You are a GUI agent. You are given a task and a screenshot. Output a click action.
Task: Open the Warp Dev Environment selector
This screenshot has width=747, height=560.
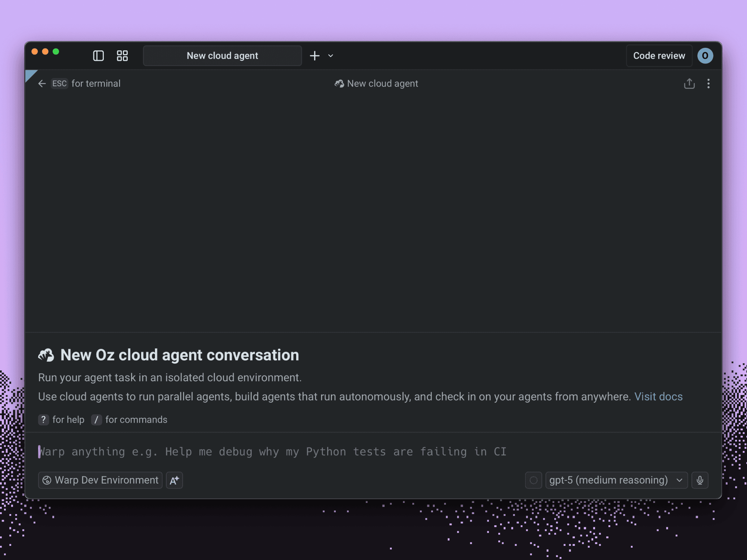(100, 480)
